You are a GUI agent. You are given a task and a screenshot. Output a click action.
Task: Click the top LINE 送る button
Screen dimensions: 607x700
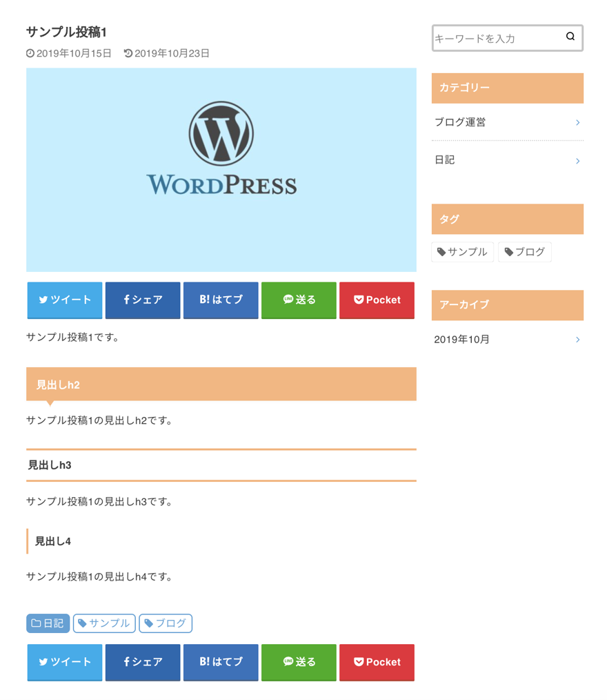(299, 300)
